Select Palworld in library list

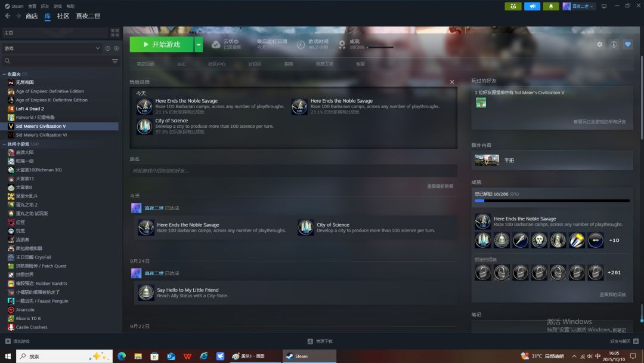tap(35, 117)
